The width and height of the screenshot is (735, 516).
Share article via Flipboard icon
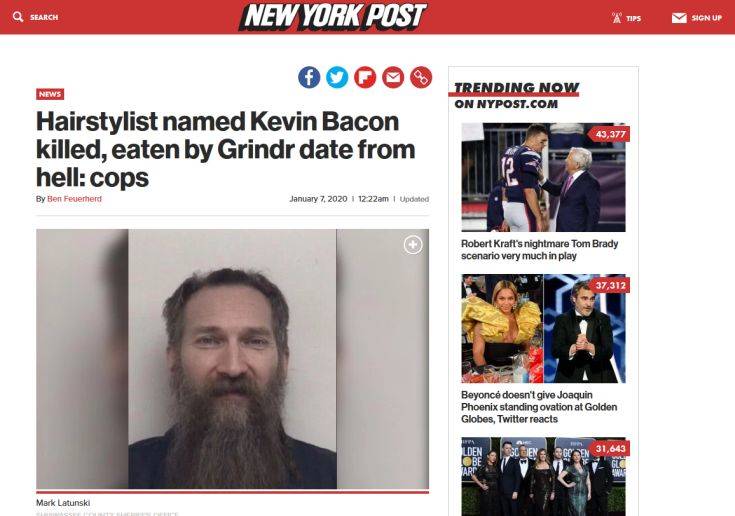(x=365, y=77)
